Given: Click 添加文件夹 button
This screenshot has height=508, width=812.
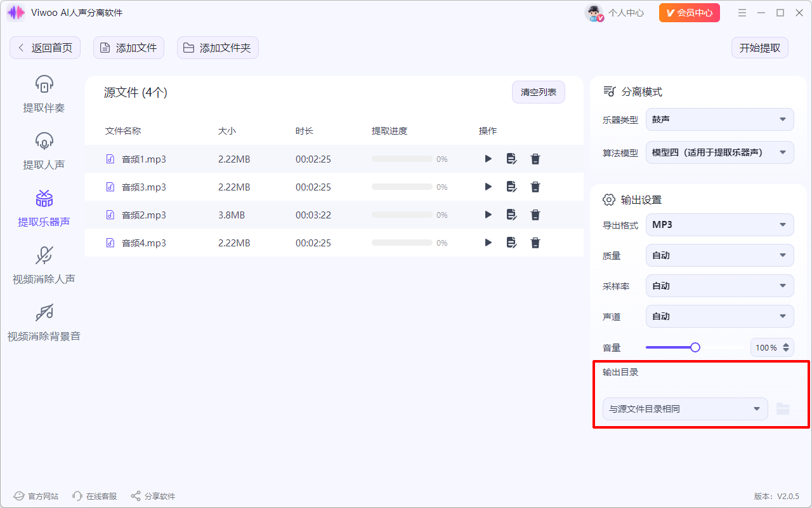Looking at the screenshot, I should pos(218,48).
